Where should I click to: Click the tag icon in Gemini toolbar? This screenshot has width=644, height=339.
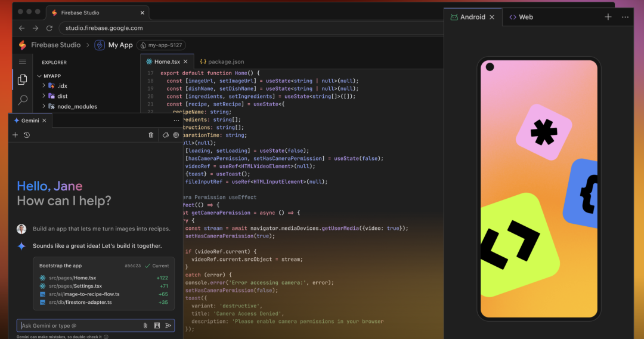[x=166, y=135]
